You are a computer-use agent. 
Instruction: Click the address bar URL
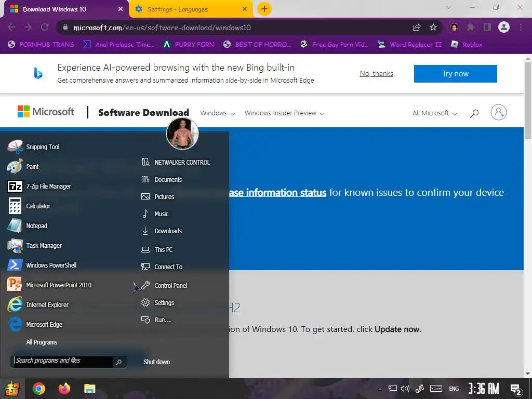click(162, 28)
